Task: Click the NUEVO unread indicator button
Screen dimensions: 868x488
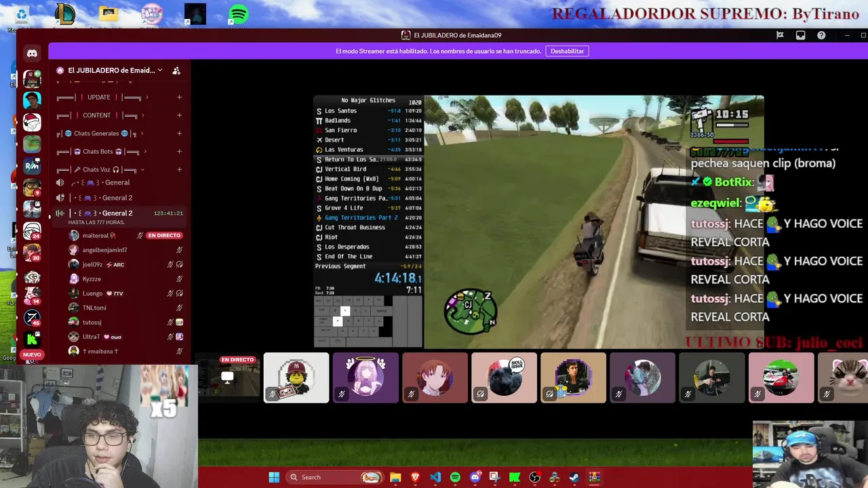Action: coord(32,354)
